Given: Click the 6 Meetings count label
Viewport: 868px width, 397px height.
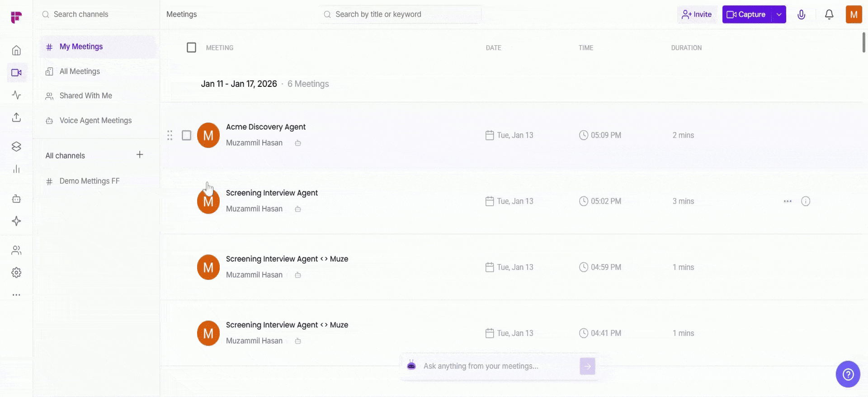Looking at the screenshot, I should point(308,84).
